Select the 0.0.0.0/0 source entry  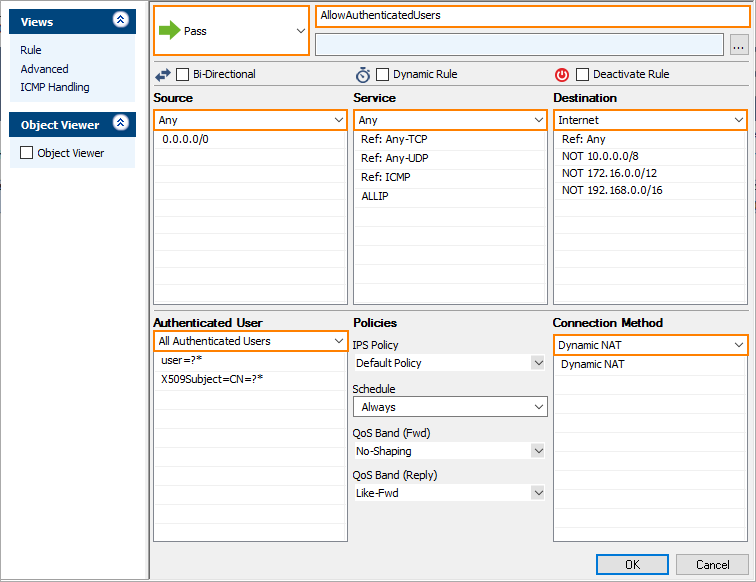250,139
